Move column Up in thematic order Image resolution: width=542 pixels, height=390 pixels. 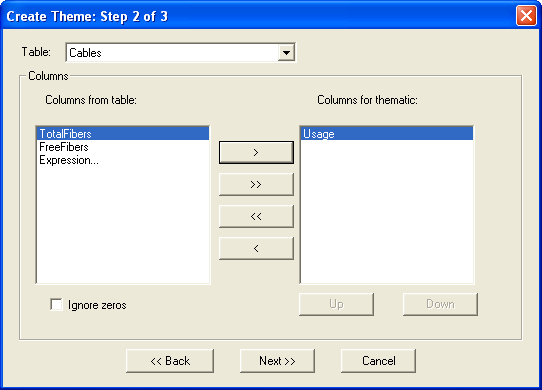point(336,304)
